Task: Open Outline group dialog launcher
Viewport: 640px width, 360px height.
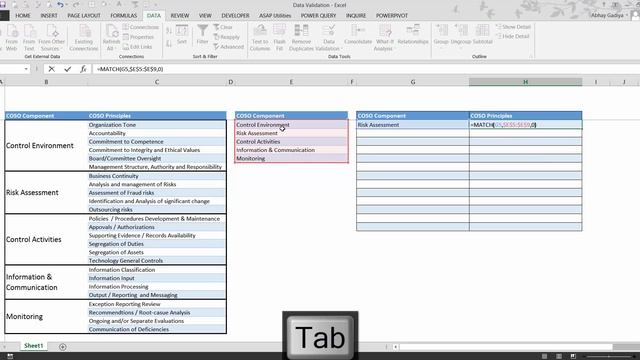Action: tap(531, 56)
